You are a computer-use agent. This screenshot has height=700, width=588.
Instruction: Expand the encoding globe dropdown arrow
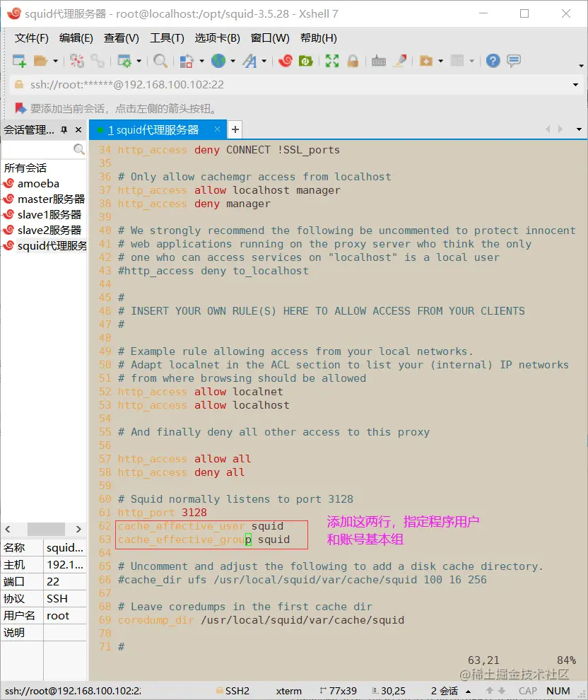point(233,61)
